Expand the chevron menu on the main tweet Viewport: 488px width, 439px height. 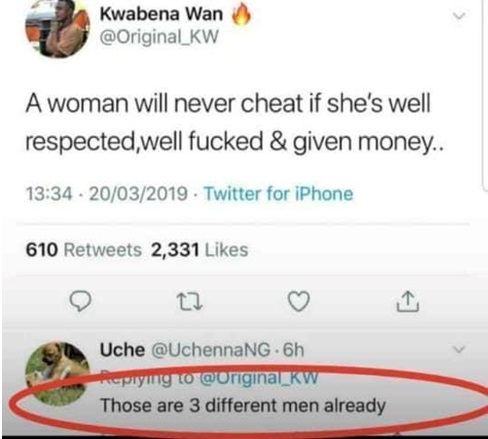coord(459,16)
